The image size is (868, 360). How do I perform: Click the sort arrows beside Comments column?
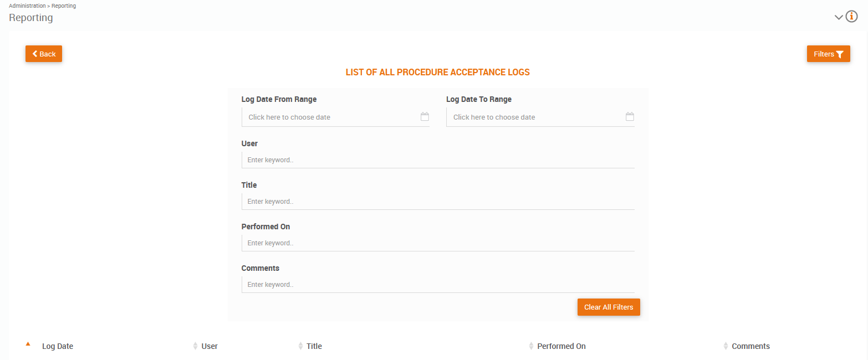click(x=726, y=346)
